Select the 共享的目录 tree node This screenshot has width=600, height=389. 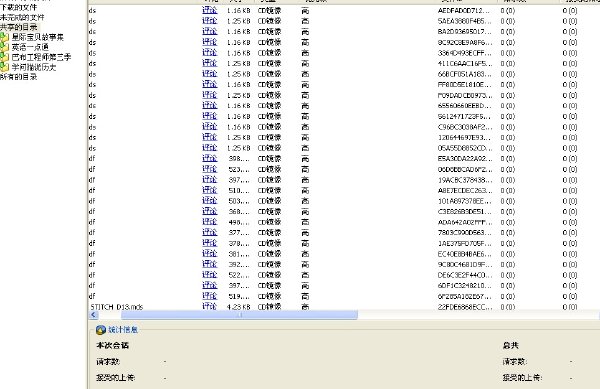coord(18,27)
